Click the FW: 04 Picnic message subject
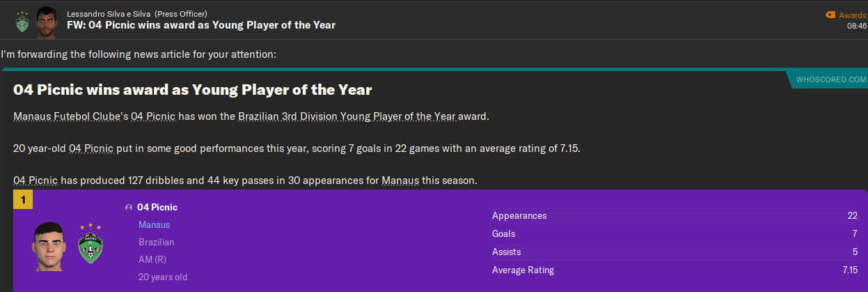Image resolution: width=868 pixels, height=292 pixels. 201,26
